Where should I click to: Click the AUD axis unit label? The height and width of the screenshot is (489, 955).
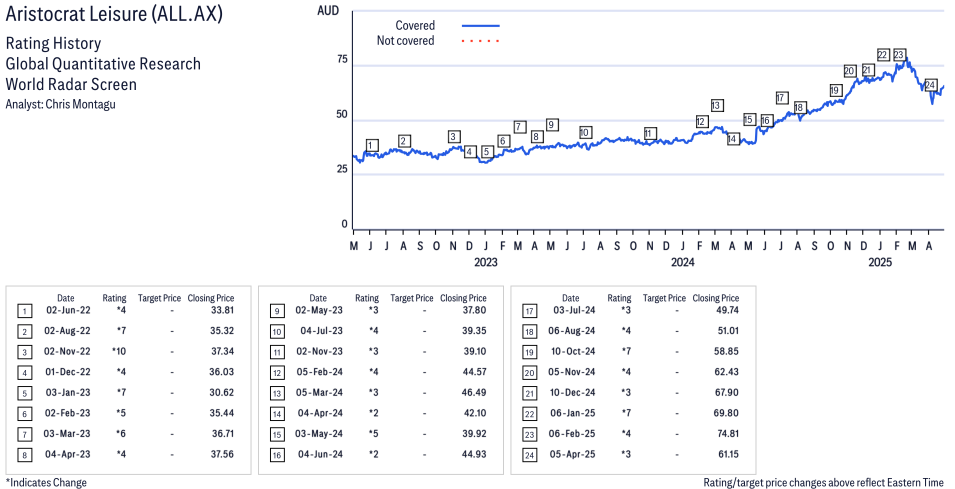pyautogui.click(x=328, y=11)
